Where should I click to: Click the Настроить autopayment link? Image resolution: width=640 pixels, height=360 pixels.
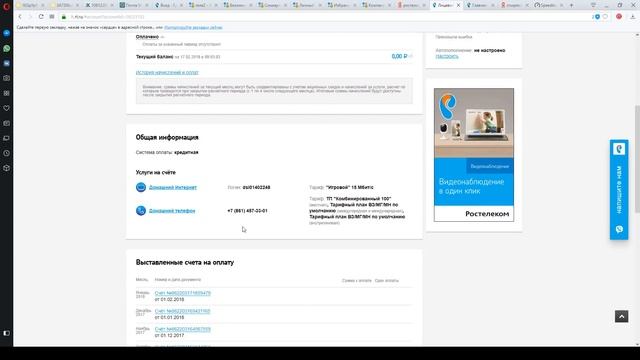[447, 56]
